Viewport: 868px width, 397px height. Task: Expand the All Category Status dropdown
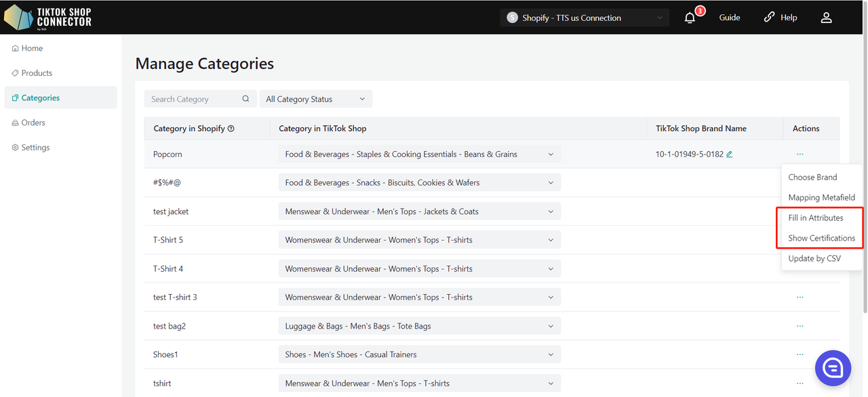[315, 99]
